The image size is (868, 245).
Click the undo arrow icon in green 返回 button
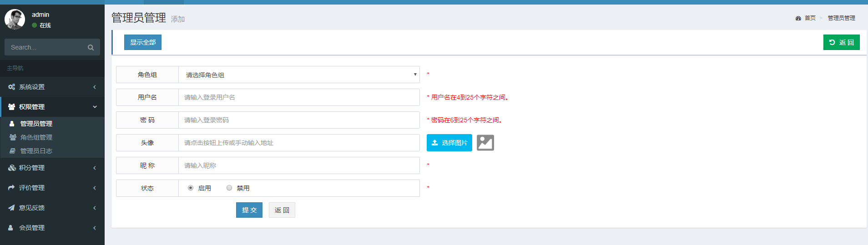point(832,42)
